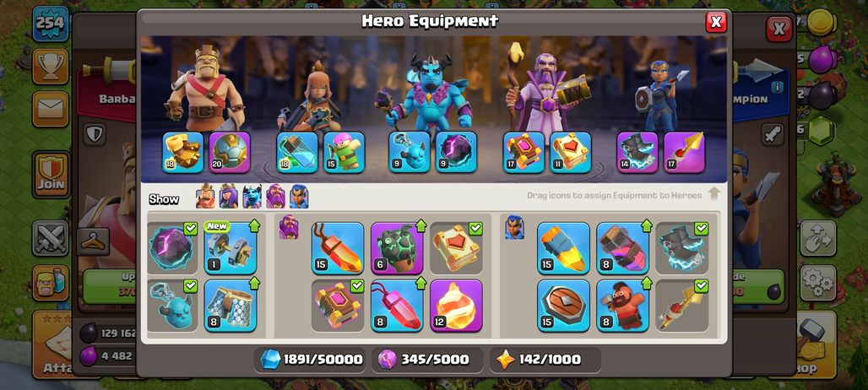Screen dimensions: 868x390
Task: Open the Shiny Ore 1891/50000 counter
Action: click(312, 360)
